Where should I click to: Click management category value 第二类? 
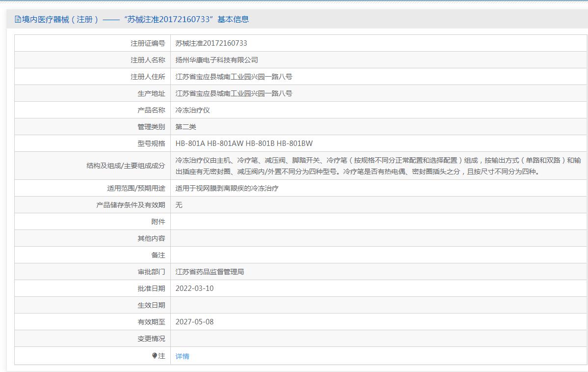tap(186, 127)
